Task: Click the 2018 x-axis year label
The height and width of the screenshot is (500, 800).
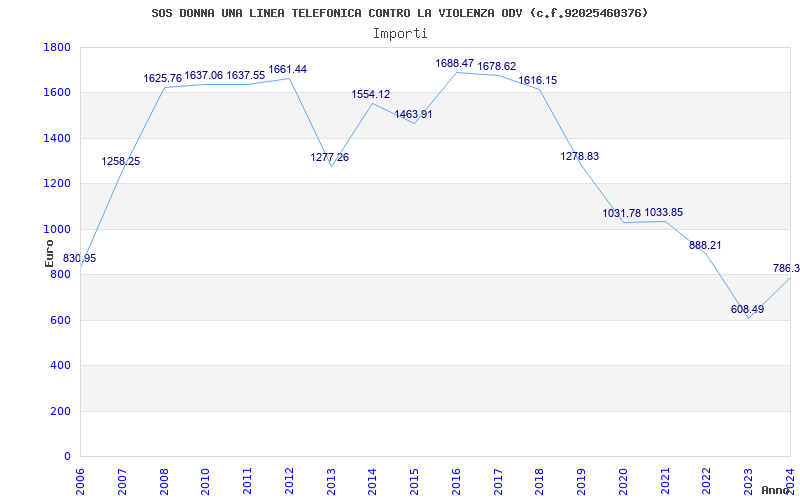Action: pyautogui.click(x=539, y=479)
